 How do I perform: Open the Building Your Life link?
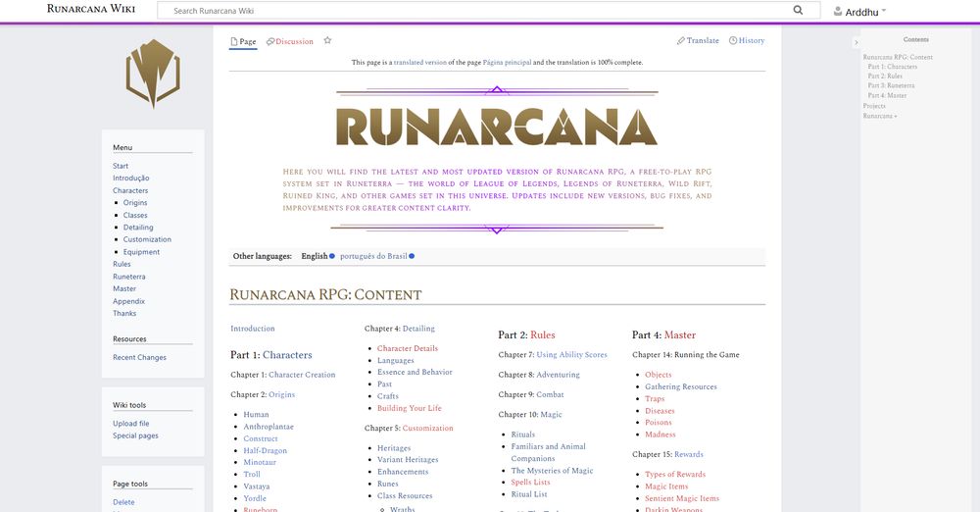click(410, 408)
